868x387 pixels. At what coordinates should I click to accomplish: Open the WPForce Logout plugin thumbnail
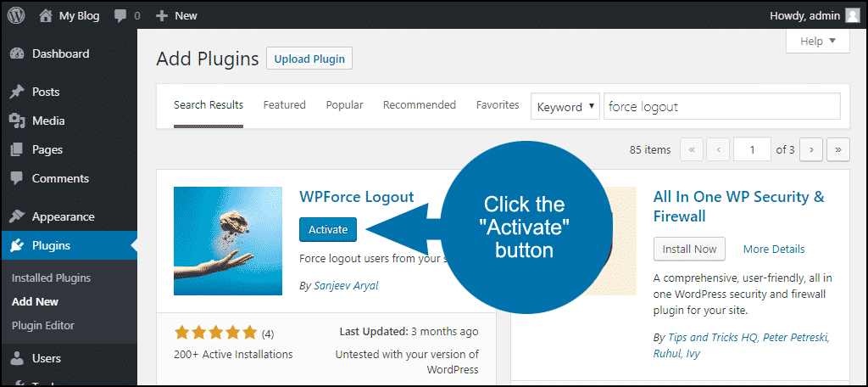[x=228, y=241]
